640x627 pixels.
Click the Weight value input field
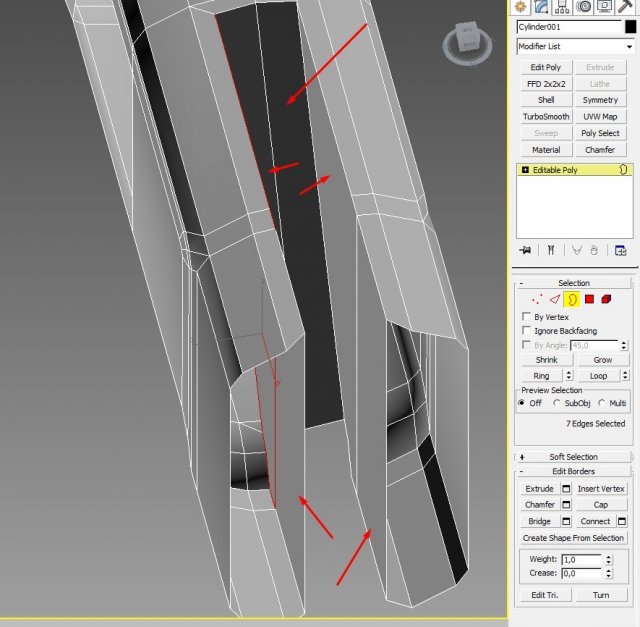tap(580, 560)
